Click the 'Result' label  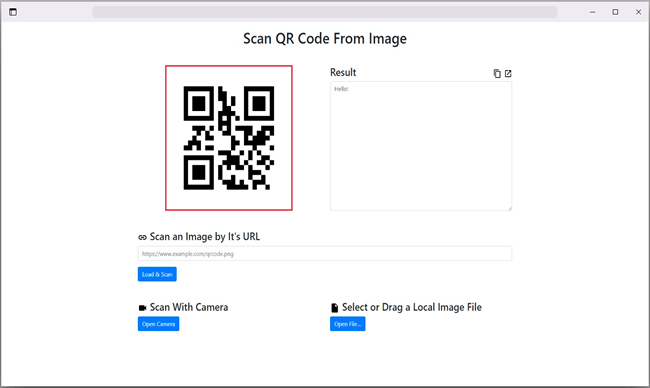[343, 72]
